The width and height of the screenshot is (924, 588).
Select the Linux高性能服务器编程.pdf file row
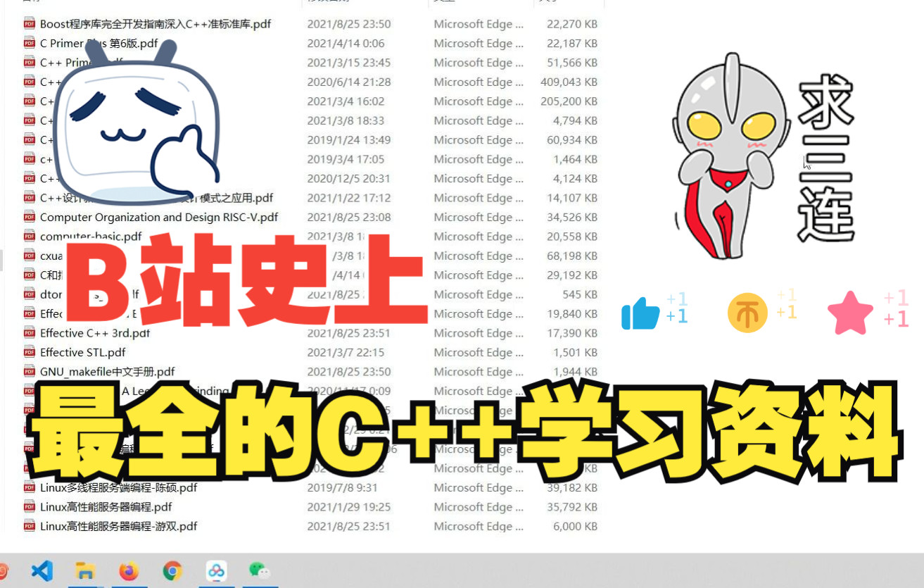pyautogui.click(x=106, y=506)
